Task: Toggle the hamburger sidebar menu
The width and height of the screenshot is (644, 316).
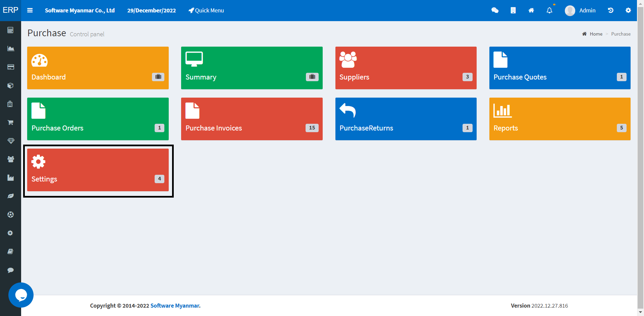Action: pyautogui.click(x=30, y=10)
